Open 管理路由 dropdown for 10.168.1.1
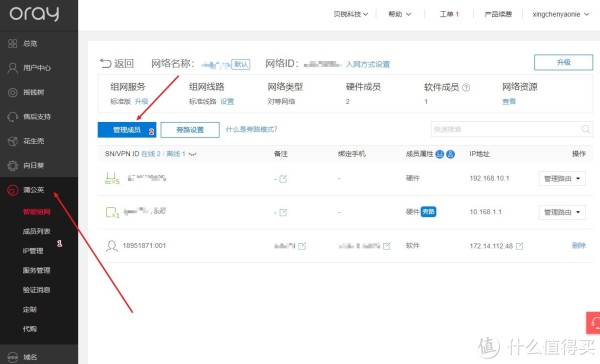Screen dimensions: 600x364 pos(562,212)
